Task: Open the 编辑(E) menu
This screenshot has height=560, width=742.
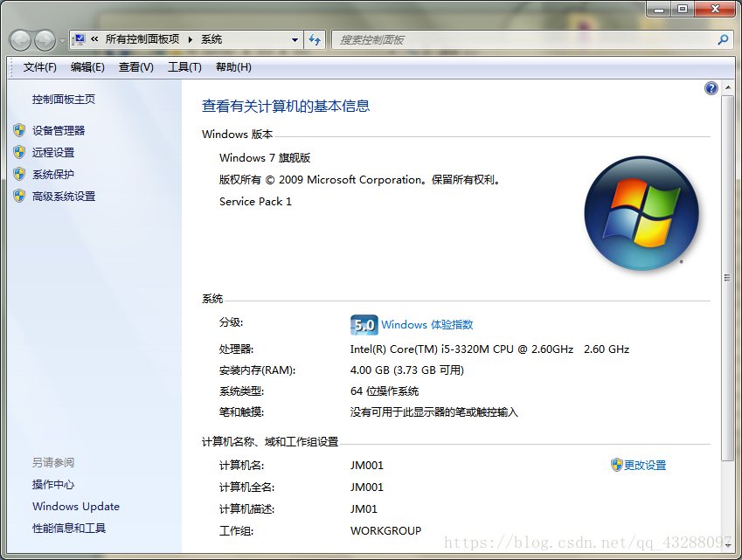Action: point(87,67)
